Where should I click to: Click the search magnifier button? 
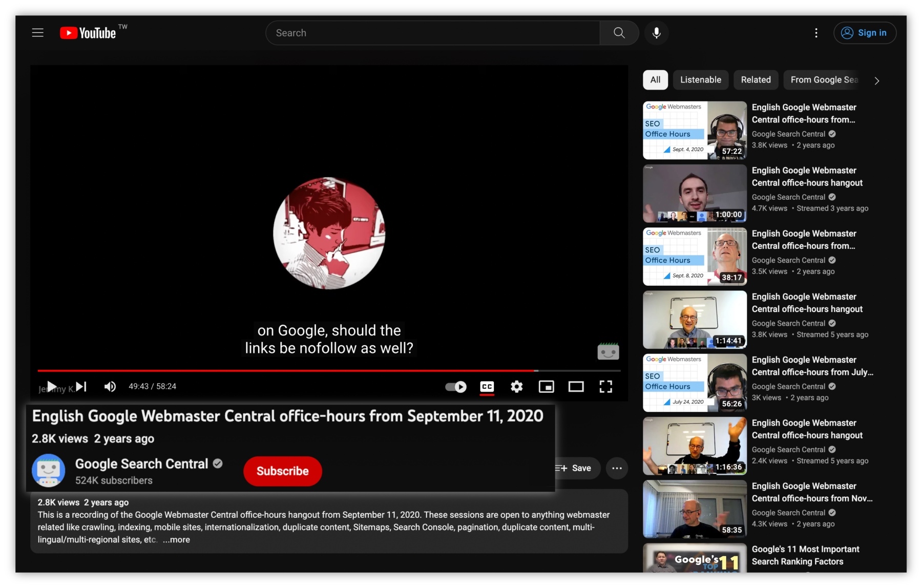coord(619,33)
